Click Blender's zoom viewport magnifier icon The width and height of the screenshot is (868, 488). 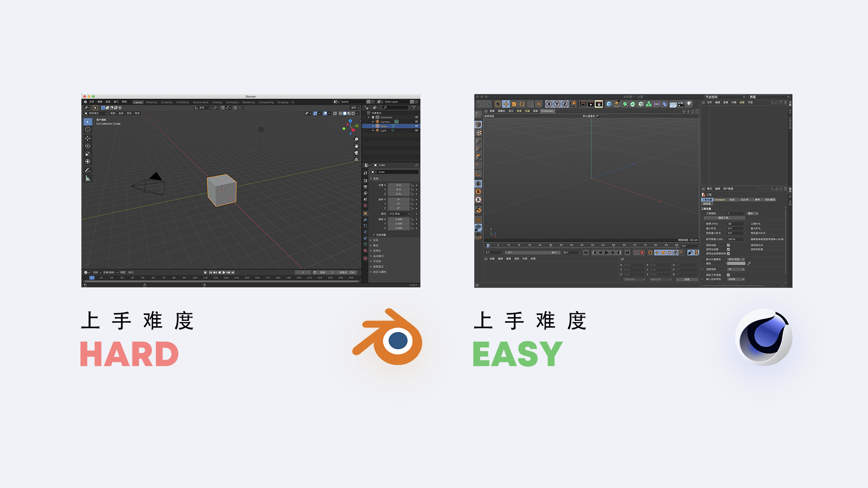click(356, 139)
